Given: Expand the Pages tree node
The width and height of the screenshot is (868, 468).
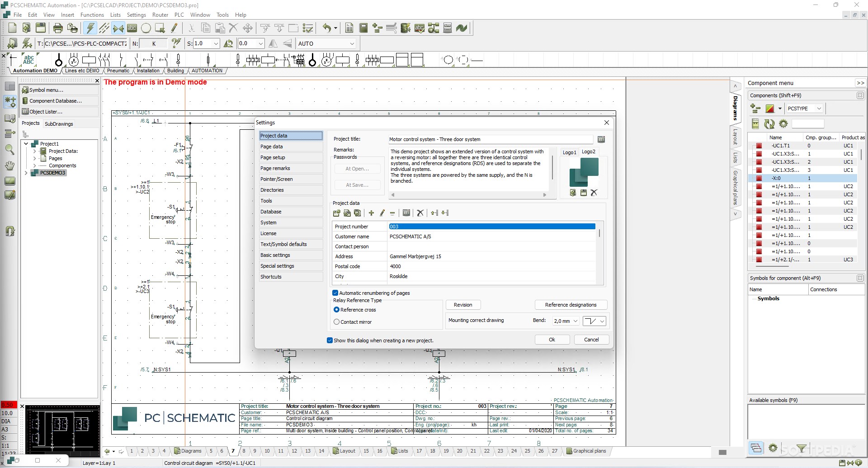Looking at the screenshot, I should pyautogui.click(x=35, y=158).
